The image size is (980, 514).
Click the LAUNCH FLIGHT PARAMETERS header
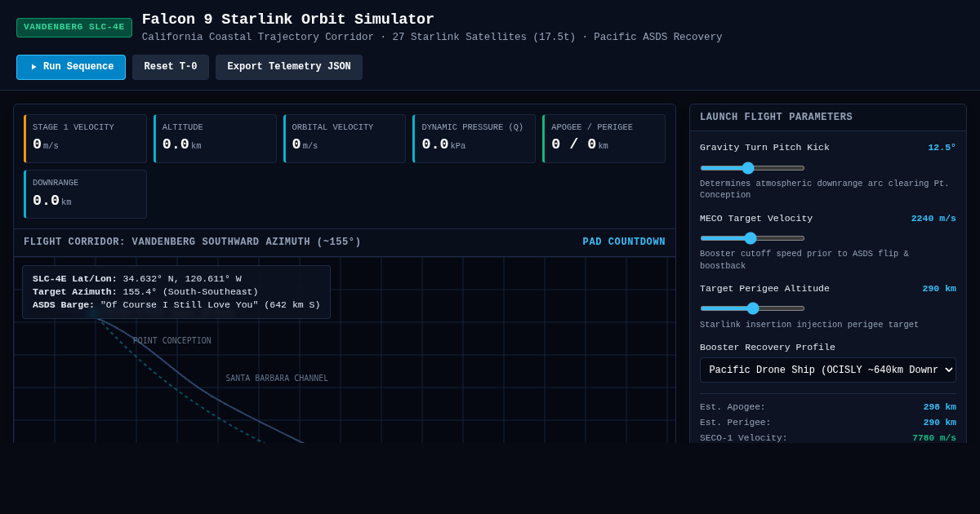click(776, 117)
